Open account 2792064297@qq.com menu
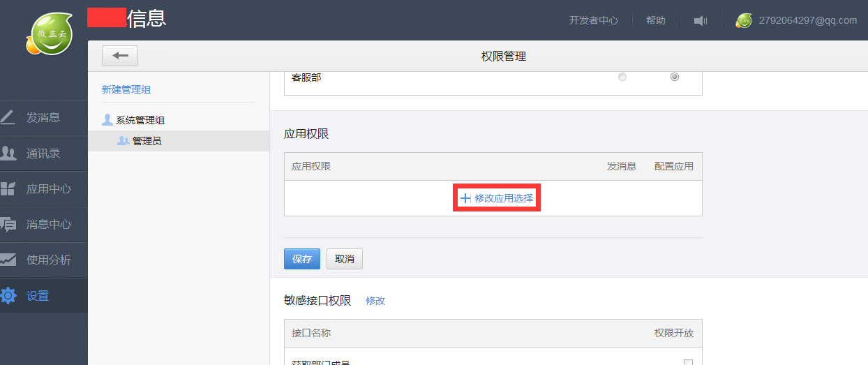The width and height of the screenshot is (868, 365). point(807,20)
